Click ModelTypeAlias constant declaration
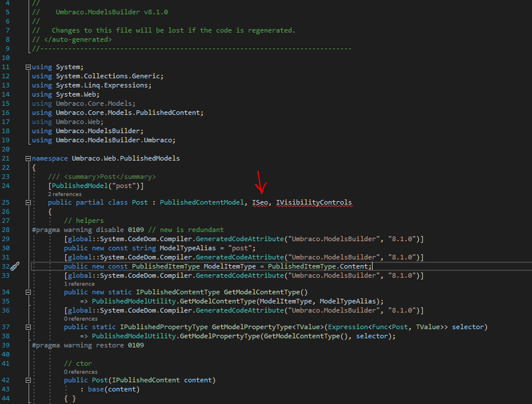 click(x=187, y=248)
